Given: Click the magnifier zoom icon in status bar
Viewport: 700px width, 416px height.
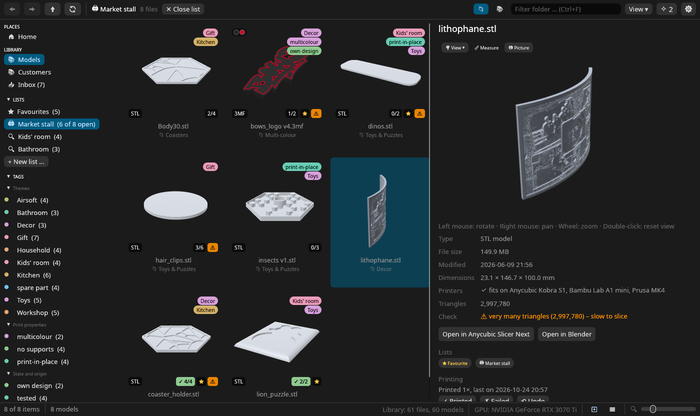Looking at the screenshot, I should point(633,409).
